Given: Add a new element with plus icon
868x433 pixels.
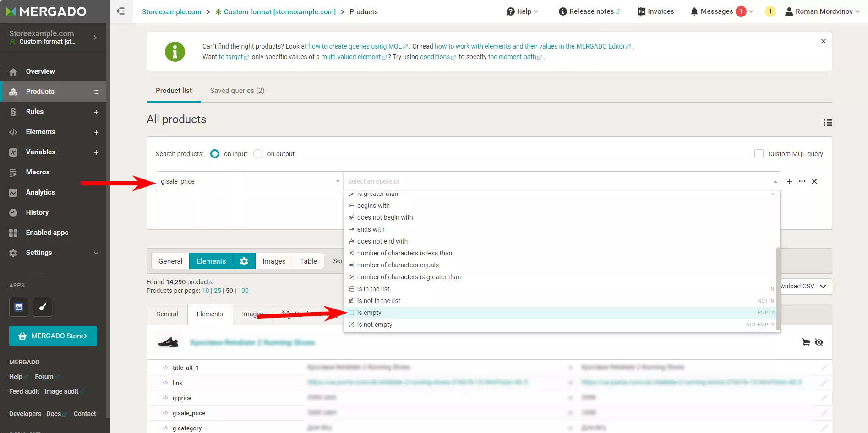Looking at the screenshot, I should point(96,132).
